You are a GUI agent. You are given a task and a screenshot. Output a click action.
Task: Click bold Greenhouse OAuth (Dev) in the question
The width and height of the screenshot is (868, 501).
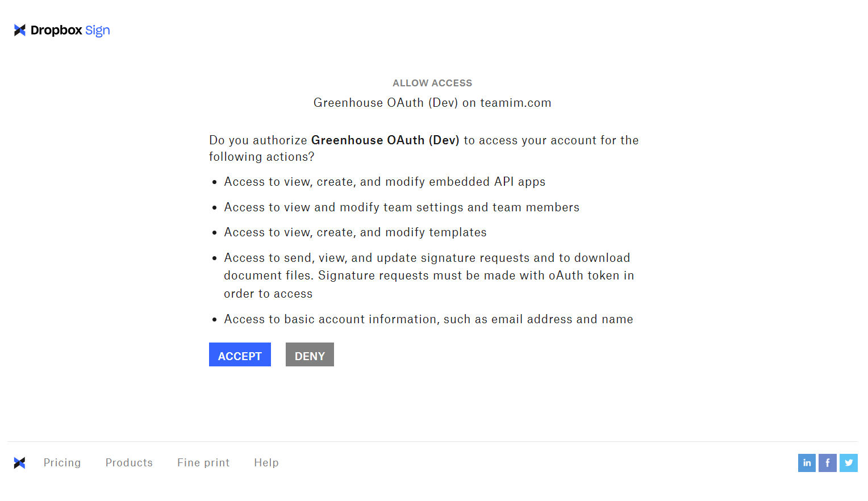(x=385, y=140)
